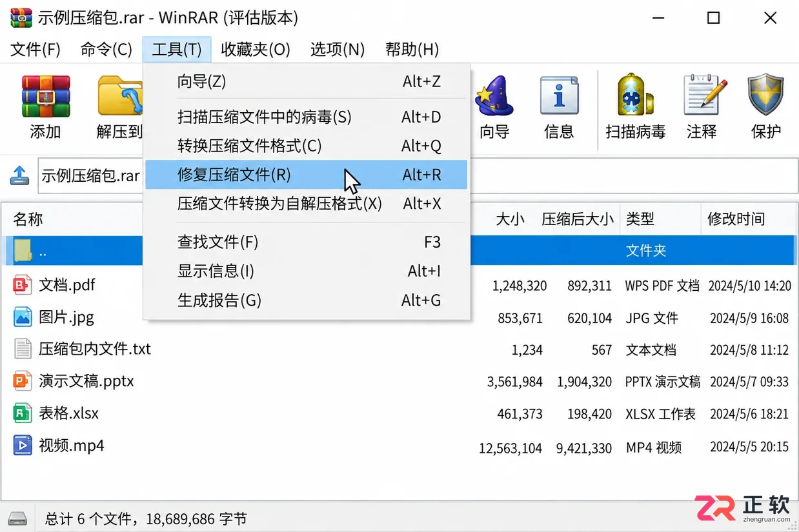Click the up one level arrow icon

coord(20,175)
